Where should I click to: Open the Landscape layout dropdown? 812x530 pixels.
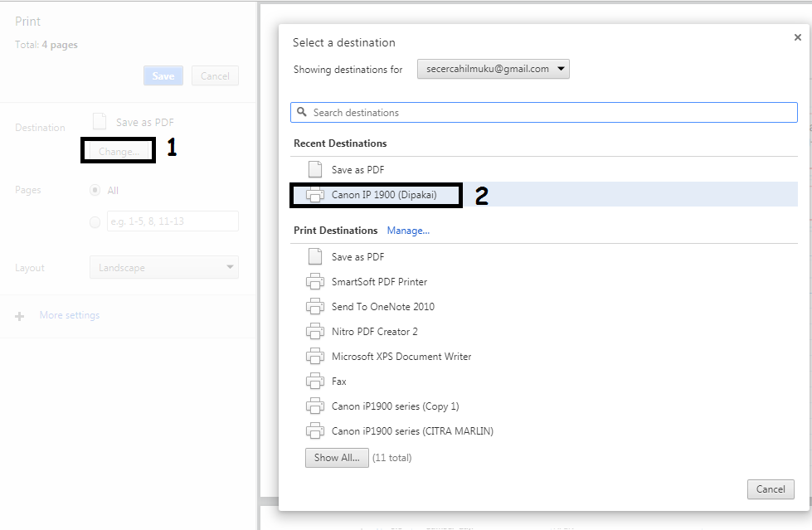[163, 268]
